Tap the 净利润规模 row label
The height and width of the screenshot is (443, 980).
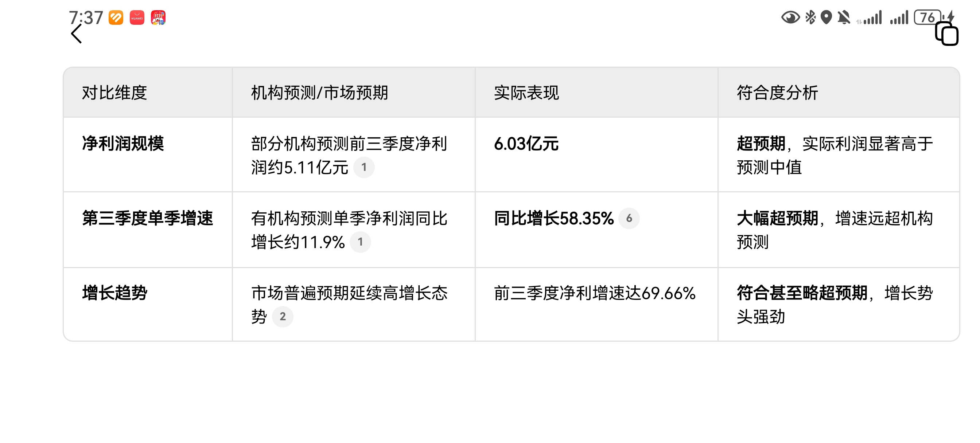[122, 144]
